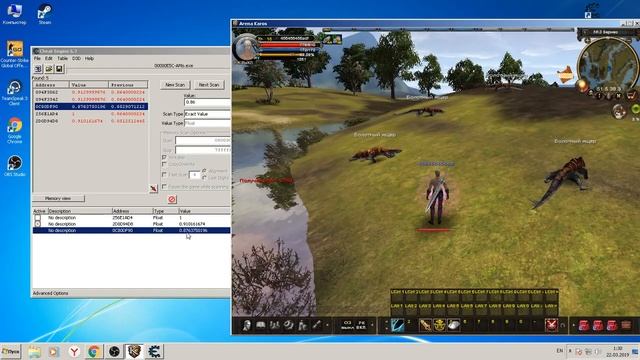Click the New Scan button

click(x=175, y=85)
